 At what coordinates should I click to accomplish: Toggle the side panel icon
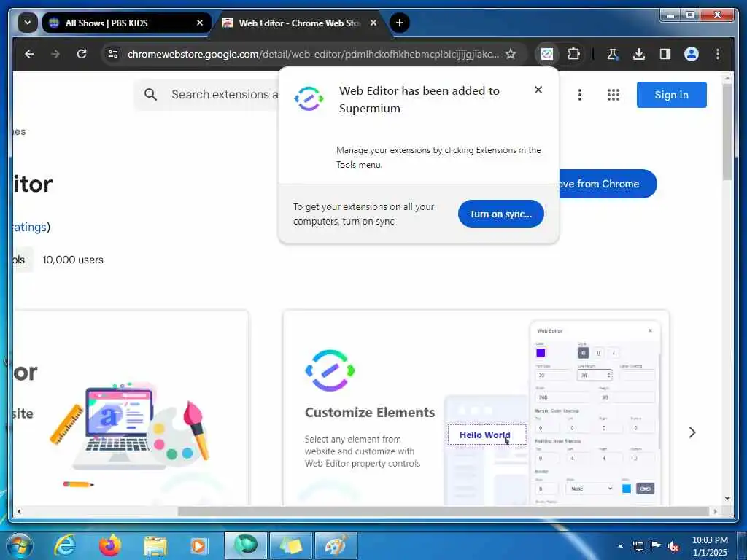(665, 54)
